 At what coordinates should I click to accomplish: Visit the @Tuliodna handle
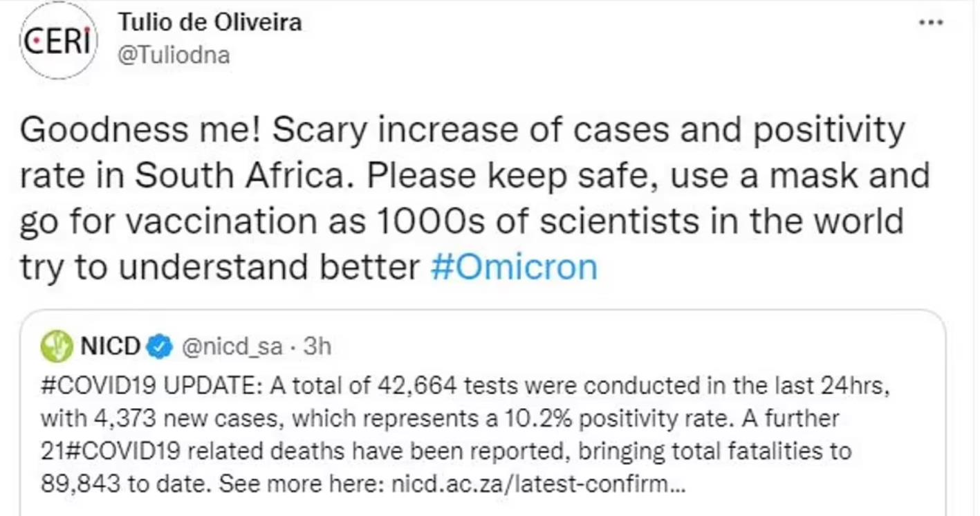coord(174,55)
